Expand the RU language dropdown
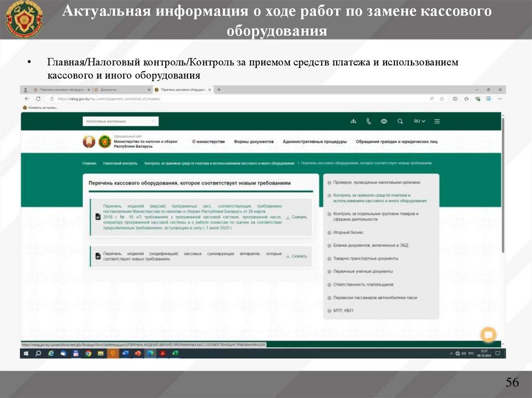Viewport: 532px width, 398px height. click(x=419, y=121)
